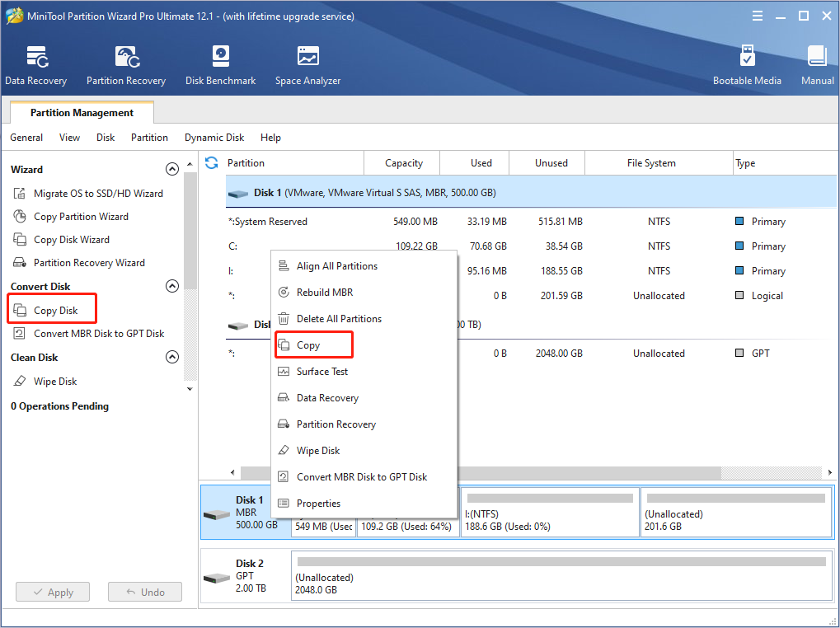Collapse the Wizard section
840x628 pixels.
(x=172, y=169)
